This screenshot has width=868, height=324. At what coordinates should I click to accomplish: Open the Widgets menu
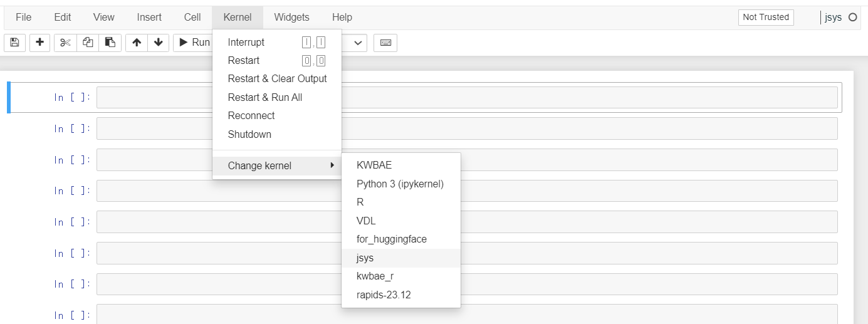click(x=291, y=18)
